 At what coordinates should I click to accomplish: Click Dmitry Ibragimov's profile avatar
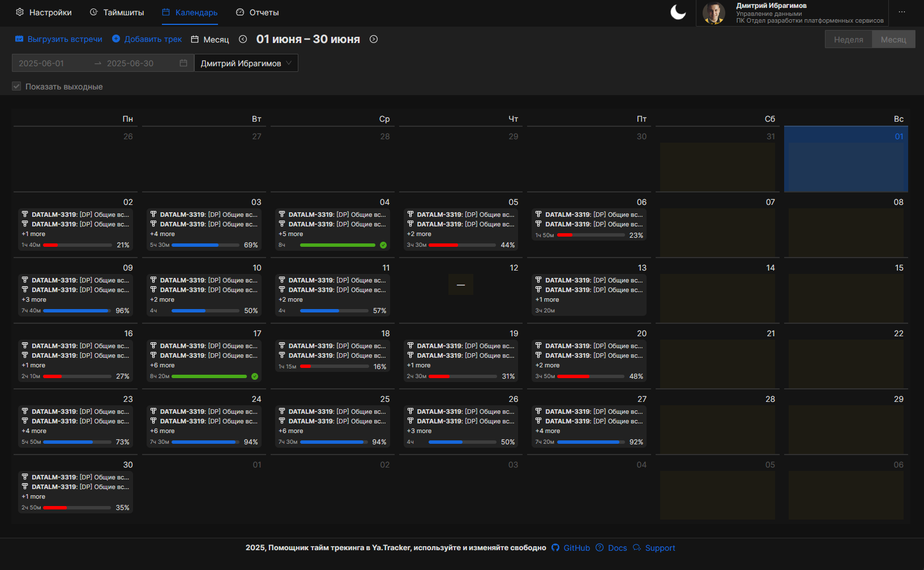[x=713, y=13]
